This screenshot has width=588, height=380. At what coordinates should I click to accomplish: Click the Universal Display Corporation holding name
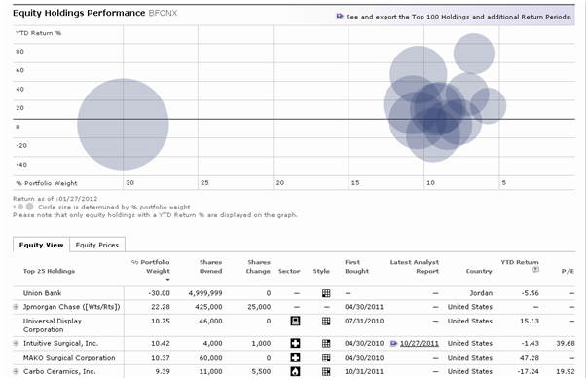pyautogui.click(x=53, y=325)
